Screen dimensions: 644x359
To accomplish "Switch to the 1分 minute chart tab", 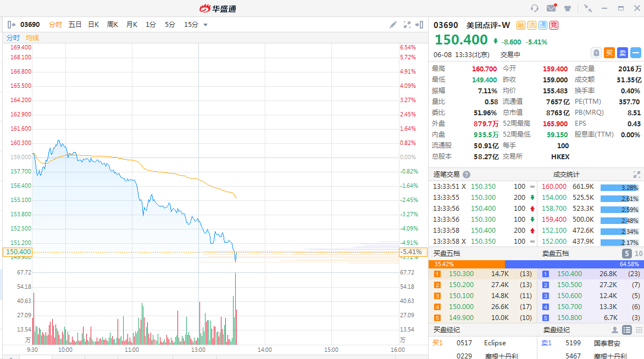I will coord(151,25).
